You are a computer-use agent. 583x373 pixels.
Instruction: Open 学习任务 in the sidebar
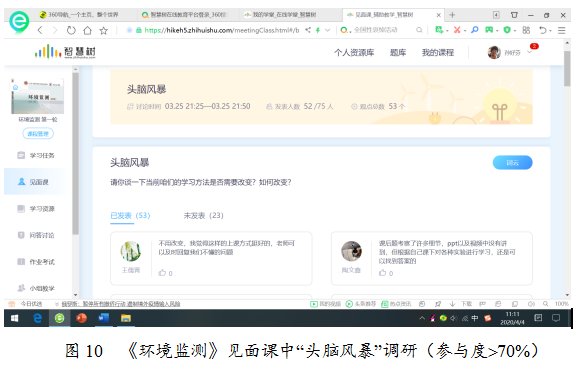36,155
